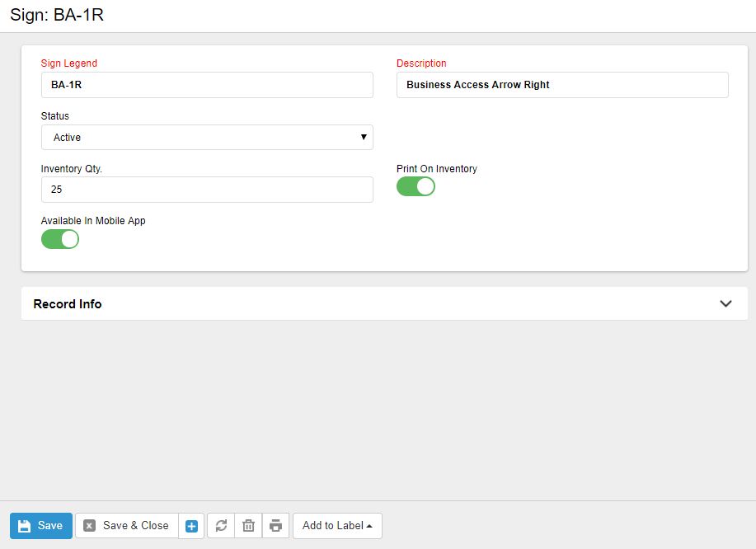Screen dimensions: 756x549
Task: Click the Inventory Qty. input field
Action: pyautogui.click(x=207, y=190)
